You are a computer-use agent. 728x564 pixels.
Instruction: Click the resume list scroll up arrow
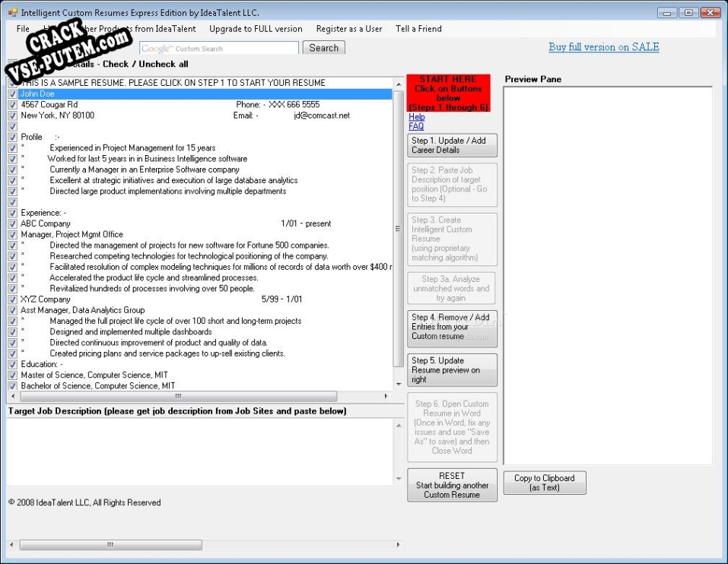click(x=399, y=84)
